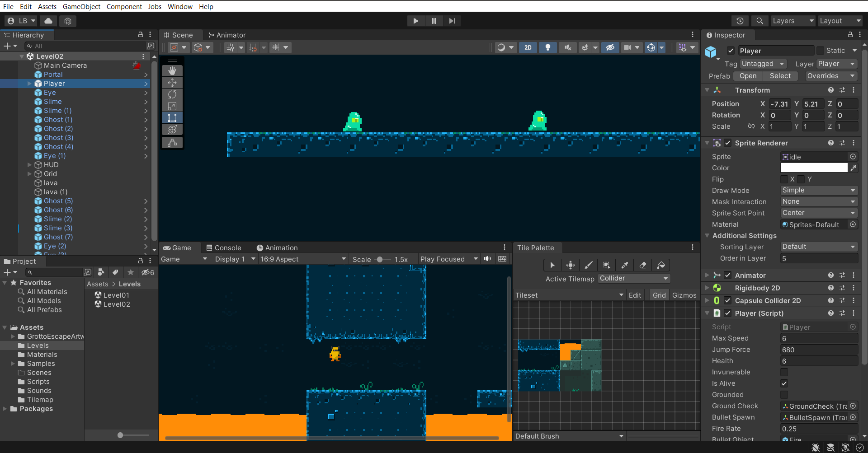The image size is (868, 453).
Task: Select the Eraser tool in the Tile Palette
Action: pos(643,265)
